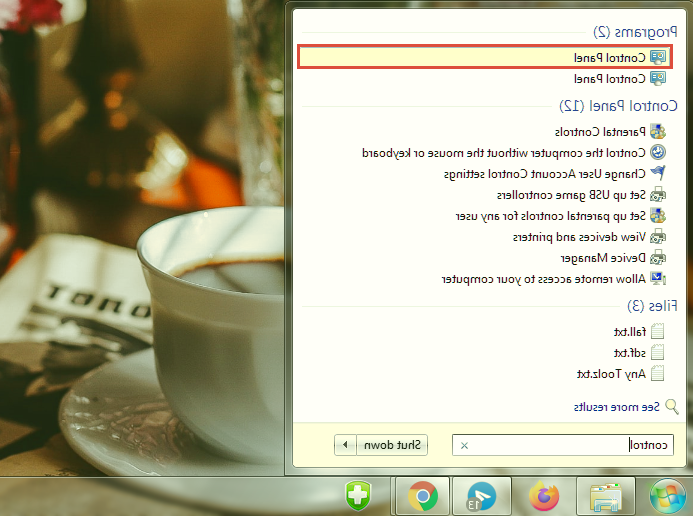Expand the Control Panel (12) results header
This screenshot has height=516, width=693.
pyautogui.click(x=619, y=105)
